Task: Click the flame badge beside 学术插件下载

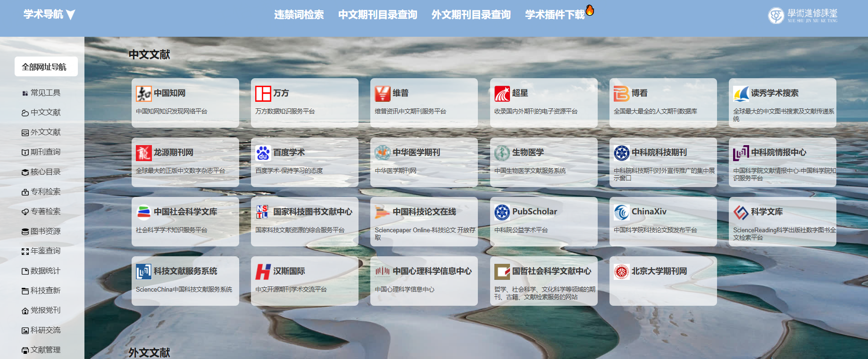Action: click(x=590, y=10)
